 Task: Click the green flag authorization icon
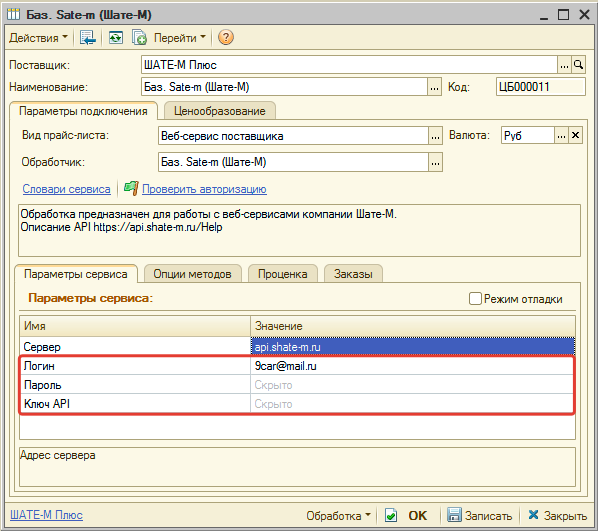tap(131, 188)
